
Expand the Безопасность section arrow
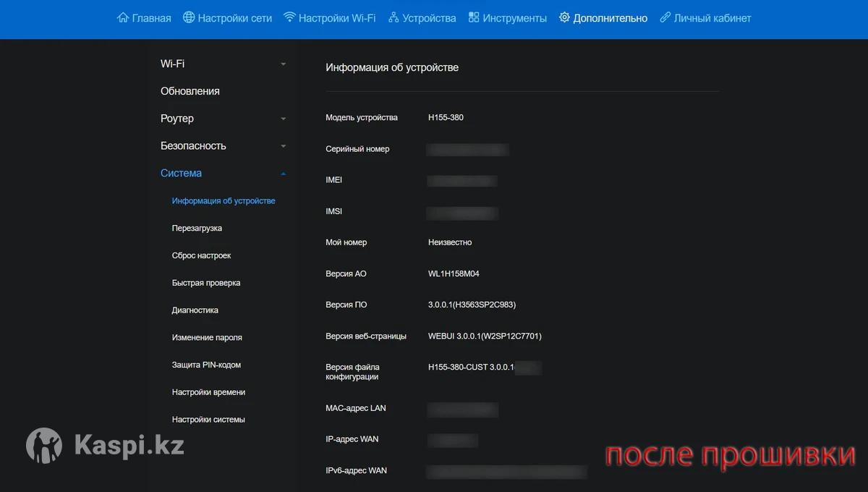[284, 146]
